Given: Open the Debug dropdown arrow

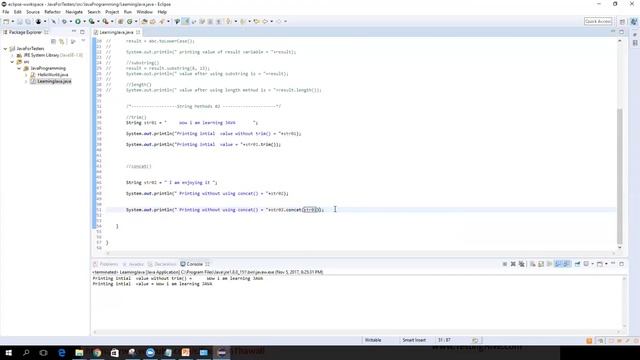Looking at the screenshot, I should point(71,21).
